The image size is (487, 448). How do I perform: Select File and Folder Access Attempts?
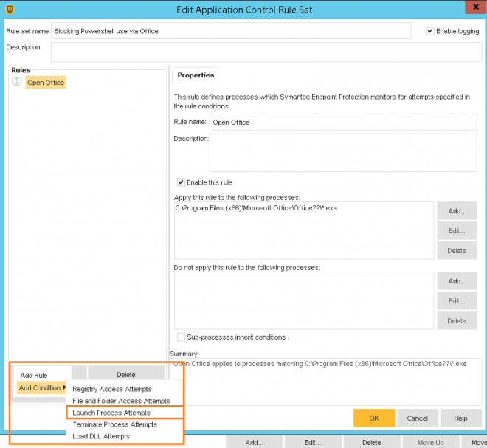click(x=121, y=401)
